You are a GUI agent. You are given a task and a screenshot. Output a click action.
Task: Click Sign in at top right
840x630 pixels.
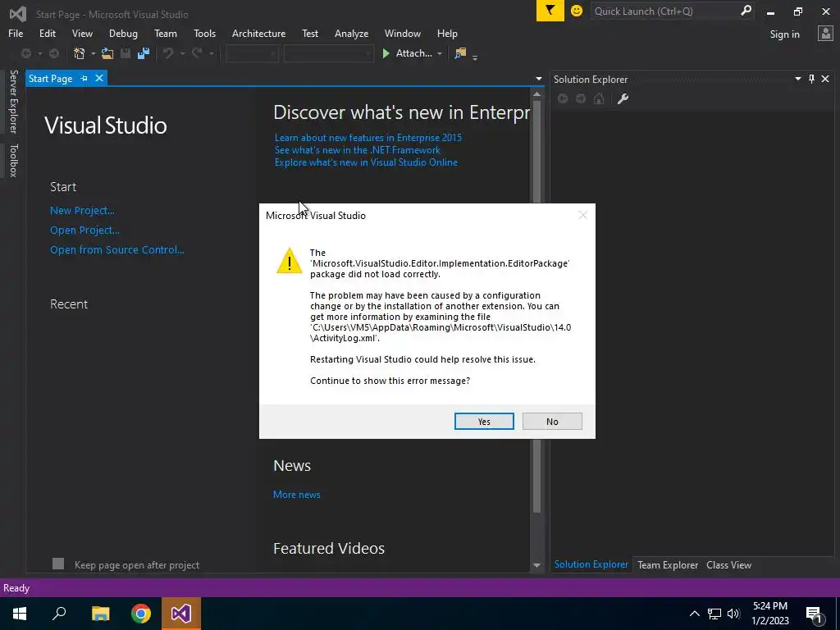tap(784, 34)
